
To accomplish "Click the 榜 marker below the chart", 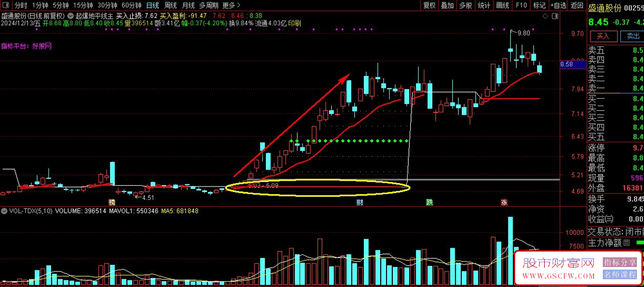I will pos(111,203).
